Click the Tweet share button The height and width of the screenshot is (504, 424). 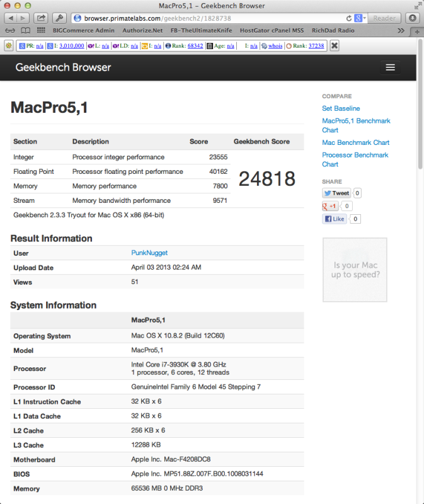pos(336,193)
